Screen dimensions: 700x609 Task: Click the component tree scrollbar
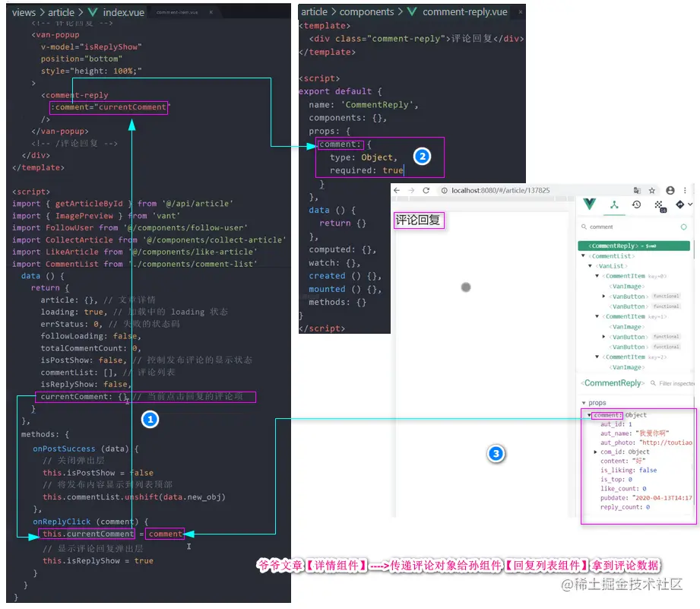coord(693,251)
